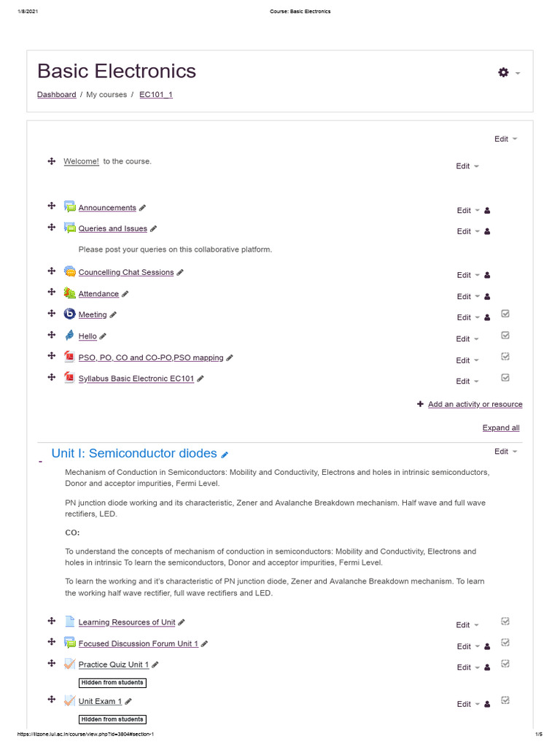This screenshot has height=747, width=560.
Task: Click the pencil icon next to Queries and Issues
Action: coord(153,228)
